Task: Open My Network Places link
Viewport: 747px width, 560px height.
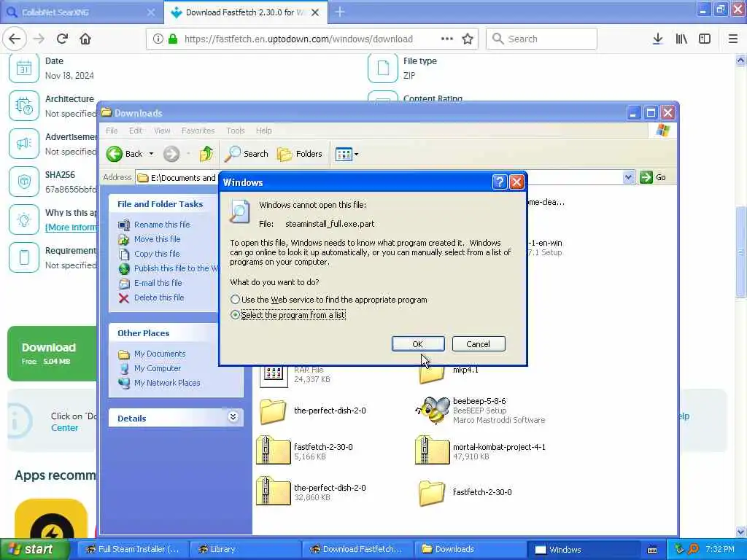Action: [167, 383]
